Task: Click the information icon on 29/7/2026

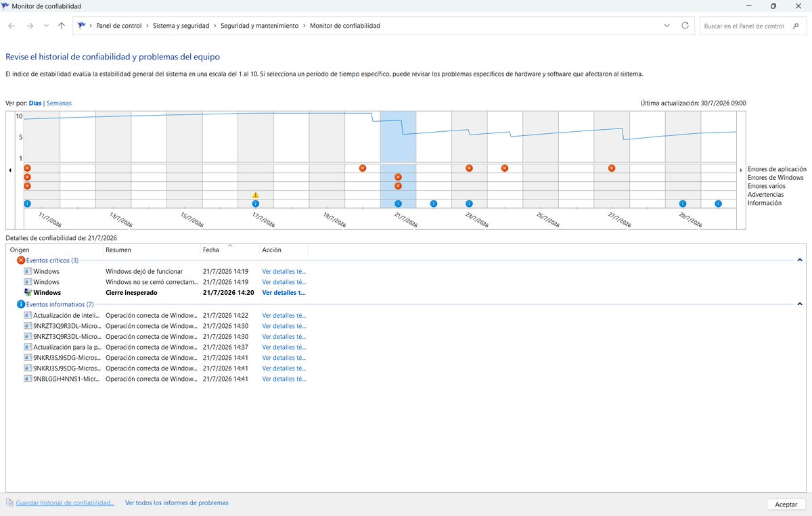Action: (x=683, y=204)
